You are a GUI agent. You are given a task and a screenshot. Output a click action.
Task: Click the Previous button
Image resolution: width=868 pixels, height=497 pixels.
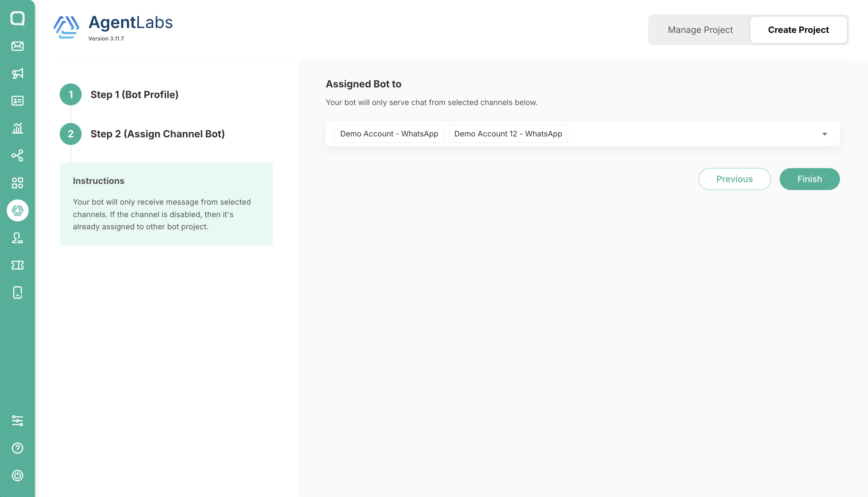[x=735, y=179]
